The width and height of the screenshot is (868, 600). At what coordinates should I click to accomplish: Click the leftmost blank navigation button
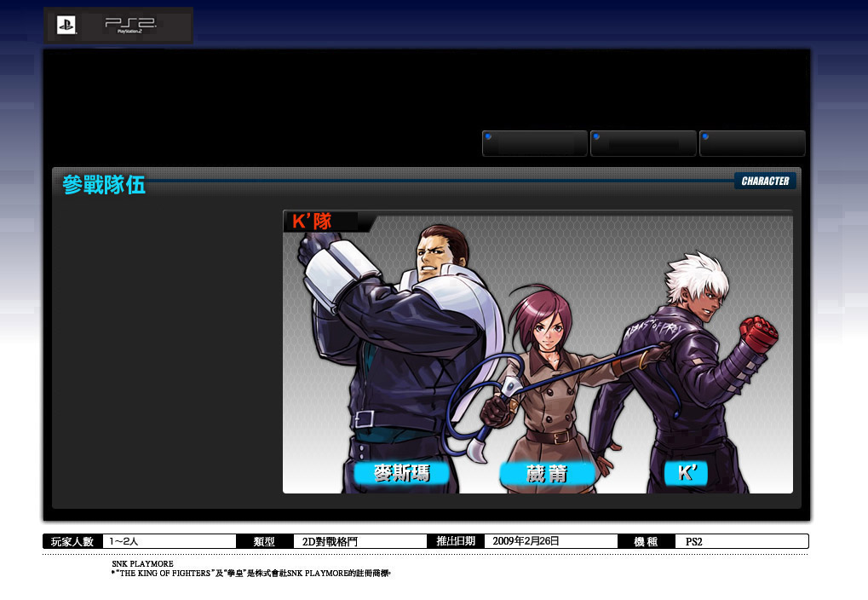534,143
